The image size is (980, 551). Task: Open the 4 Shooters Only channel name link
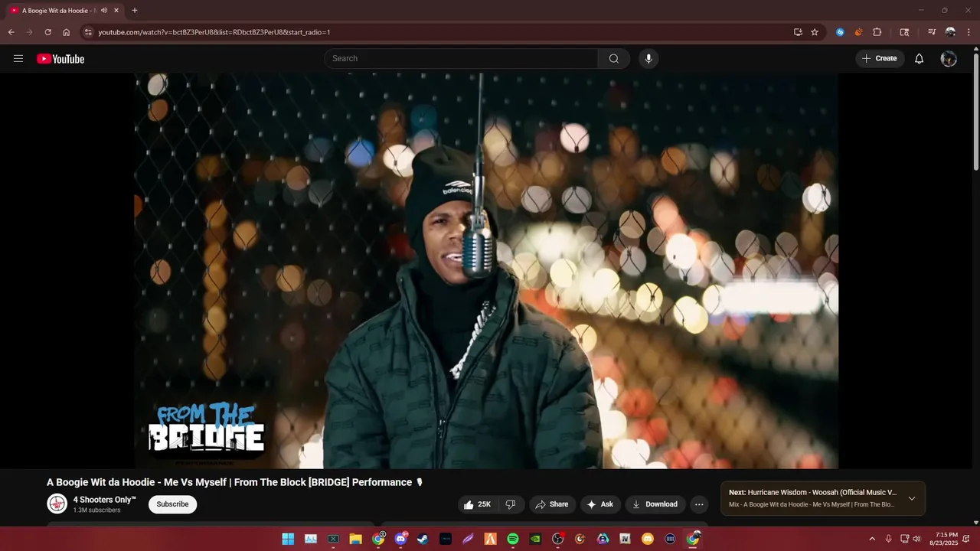pos(104,500)
